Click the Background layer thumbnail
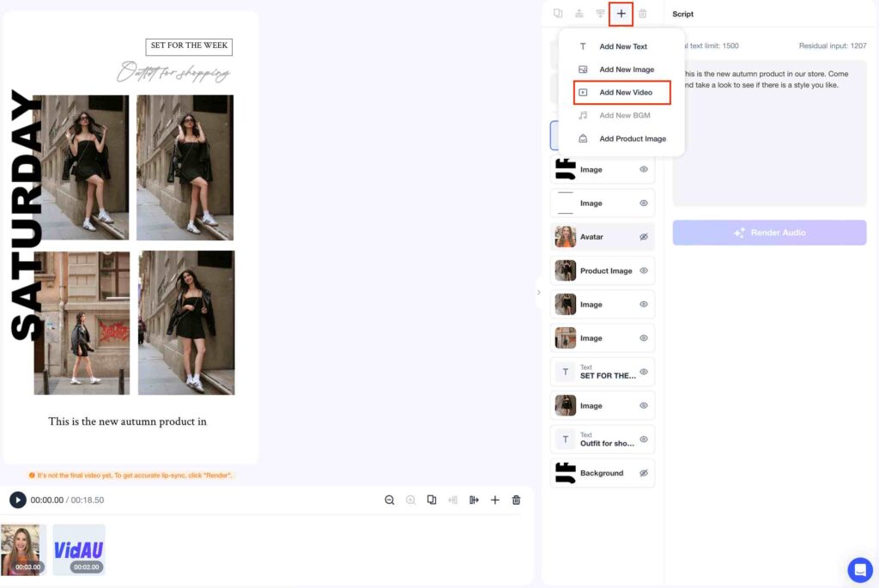879x588 pixels. coord(565,472)
